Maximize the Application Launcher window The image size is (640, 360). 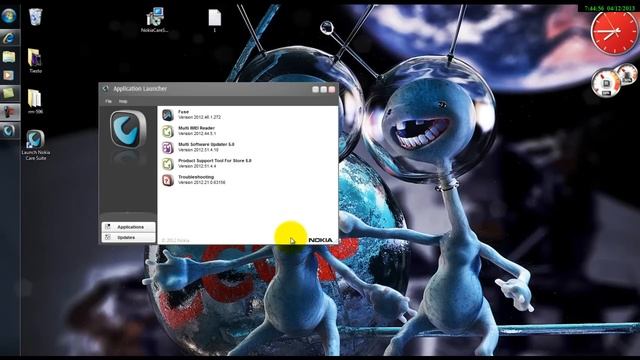coord(323,89)
